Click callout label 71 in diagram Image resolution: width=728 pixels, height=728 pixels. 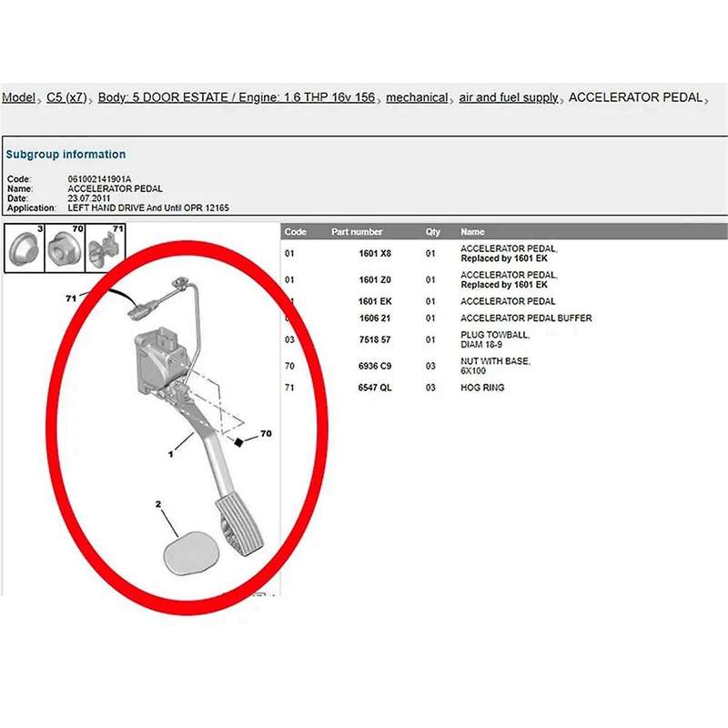[x=71, y=298]
